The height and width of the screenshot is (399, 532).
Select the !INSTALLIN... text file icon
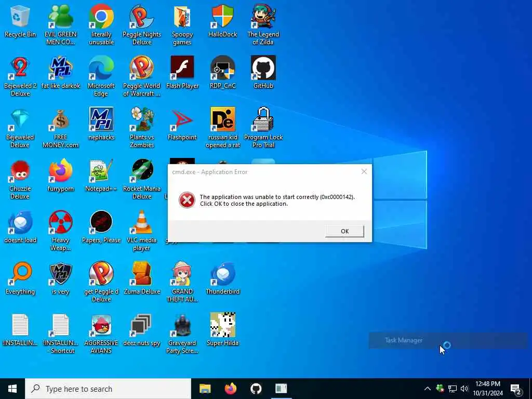(x=20, y=330)
